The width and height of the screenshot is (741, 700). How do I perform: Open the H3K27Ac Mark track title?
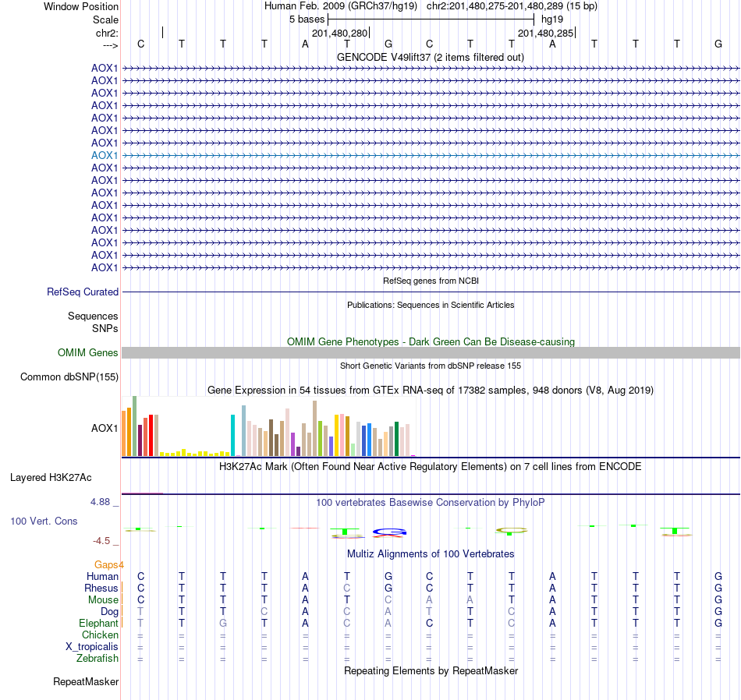point(430,467)
